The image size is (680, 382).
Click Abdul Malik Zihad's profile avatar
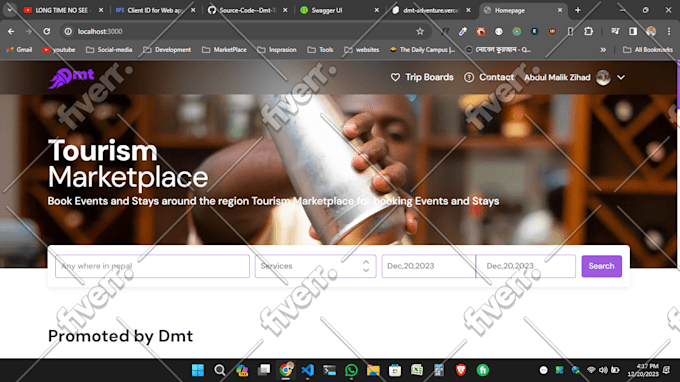[x=603, y=77]
